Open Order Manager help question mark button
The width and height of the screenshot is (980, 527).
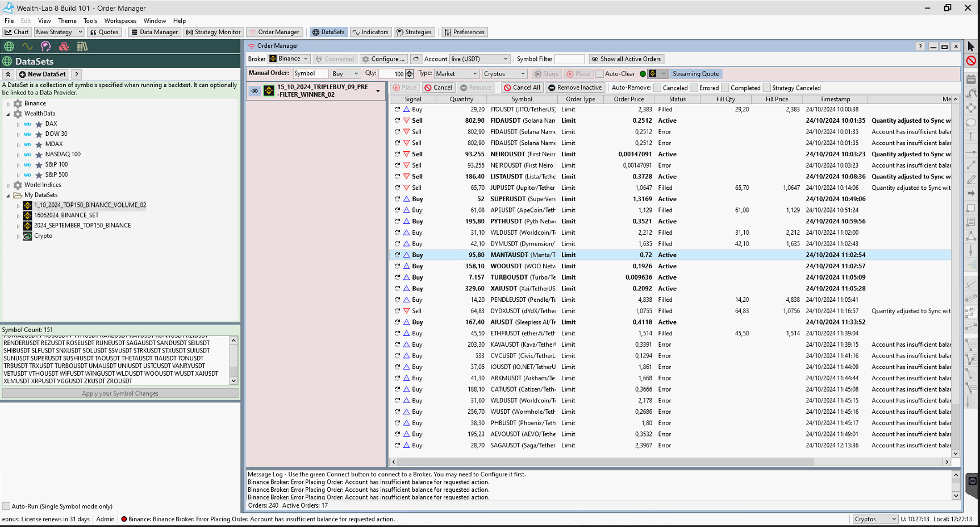pos(920,47)
